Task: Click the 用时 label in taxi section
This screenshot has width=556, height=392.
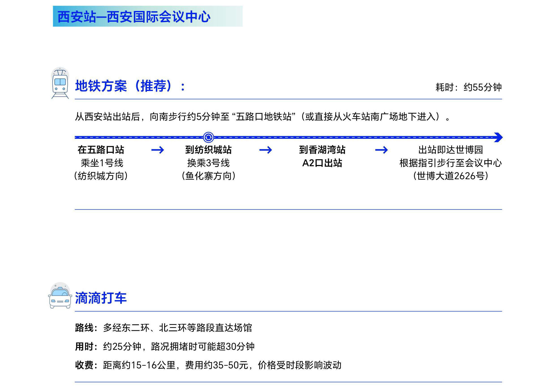Action: pyautogui.click(x=84, y=347)
